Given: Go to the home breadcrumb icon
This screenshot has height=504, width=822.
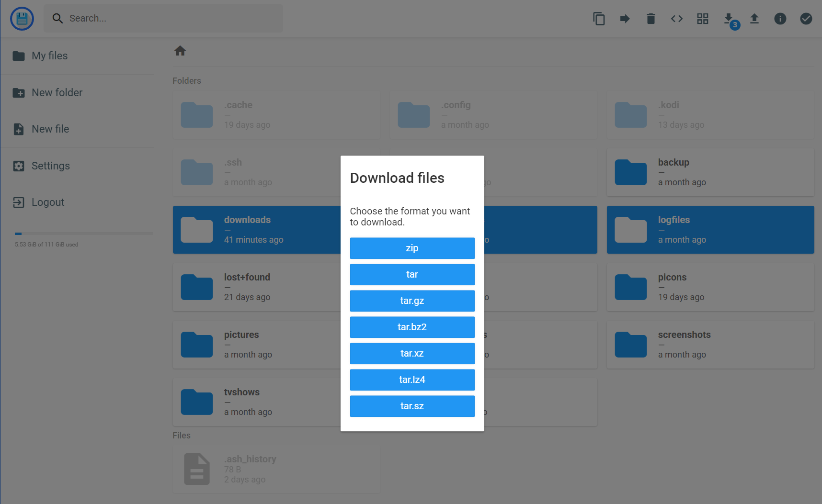Looking at the screenshot, I should tap(180, 51).
